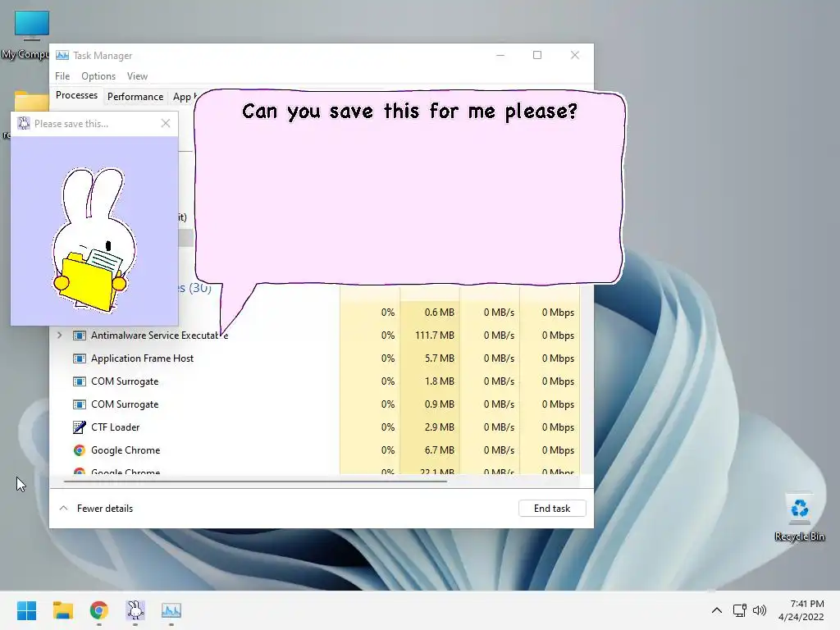Close the Task Manager window

(575, 55)
